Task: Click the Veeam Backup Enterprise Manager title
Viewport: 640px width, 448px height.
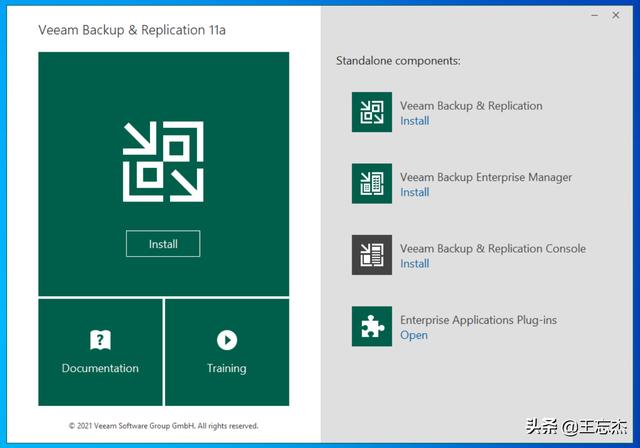Action: (x=486, y=177)
